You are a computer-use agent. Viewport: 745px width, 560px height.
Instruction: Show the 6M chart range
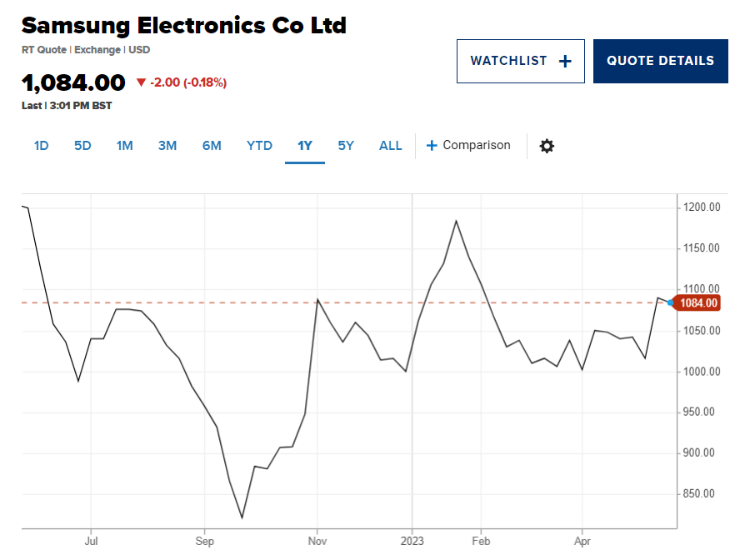(x=212, y=145)
